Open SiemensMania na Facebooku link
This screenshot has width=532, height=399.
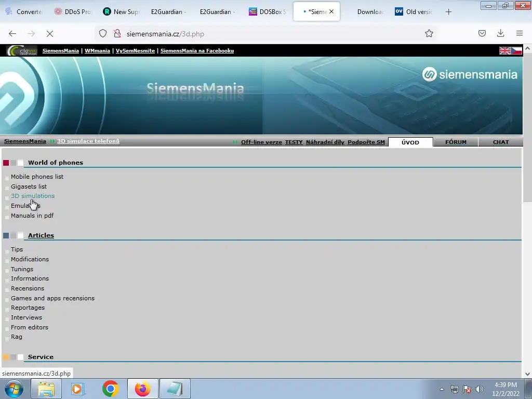[x=197, y=50]
